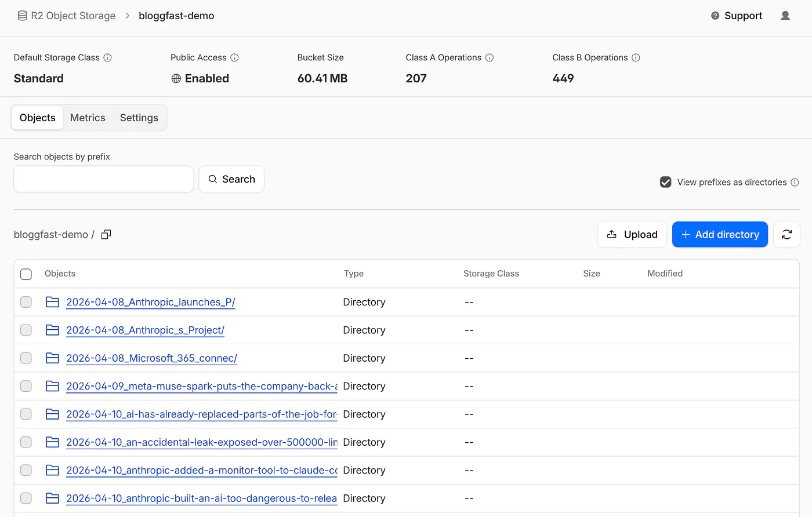Tick the select-all Objects header checkbox
This screenshot has height=517, width=812.
tap(26, 274)
